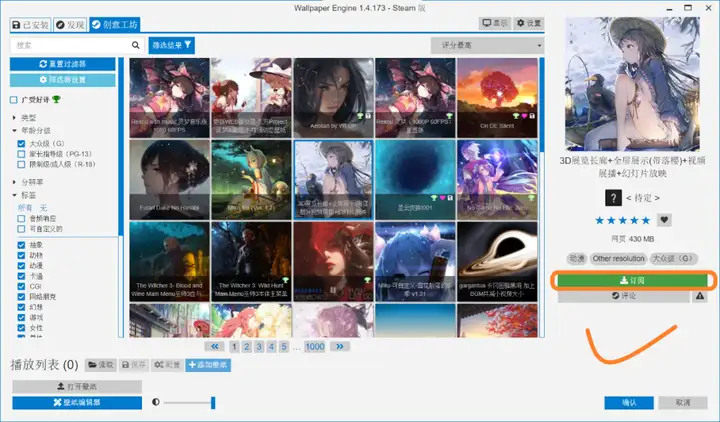
Task: Click 重置过滤器 refresh button
Action: (63, 64)
